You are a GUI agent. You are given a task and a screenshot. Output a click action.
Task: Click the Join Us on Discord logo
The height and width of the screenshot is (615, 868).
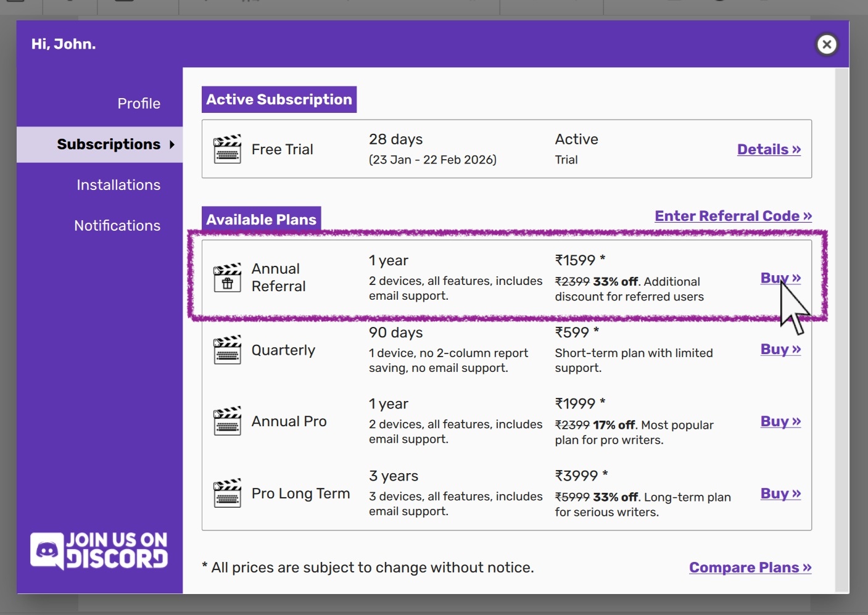[x=99, y=550]
